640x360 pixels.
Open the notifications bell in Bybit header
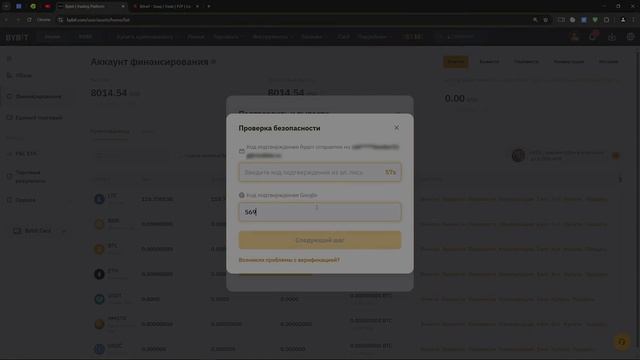pos(593,37)
